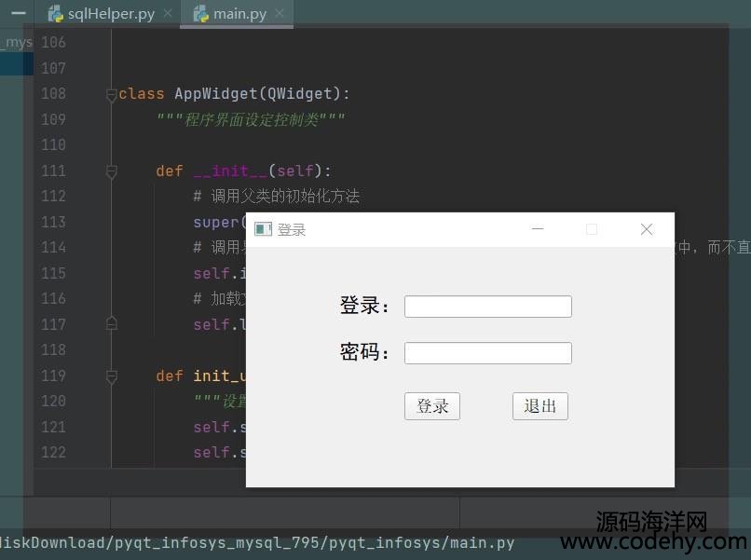This screenshot has height=560, width=751.
Task: Click the Python file icon on main.py tab
Action: pyautogui.click(x=200, y=14)
